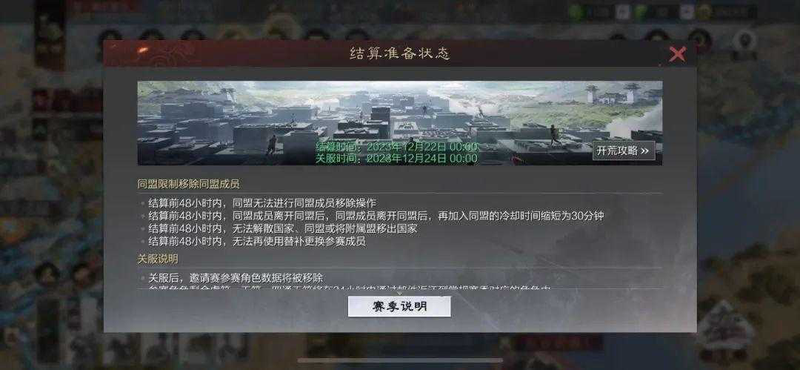The width and height of the screenshot is (800, 370).
Task: Click the green 结算时间 date text
Action: coord(396,147)
